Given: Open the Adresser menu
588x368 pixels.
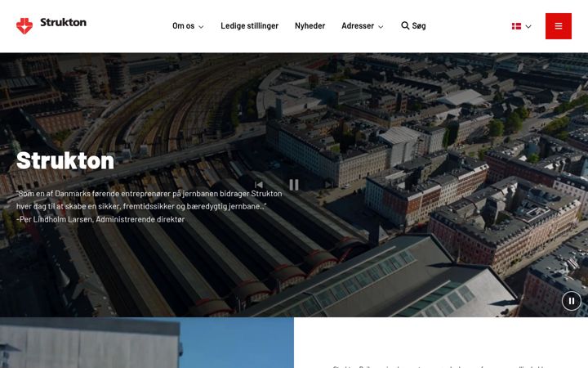Looking at the screenshot, I should coord(358,26).
